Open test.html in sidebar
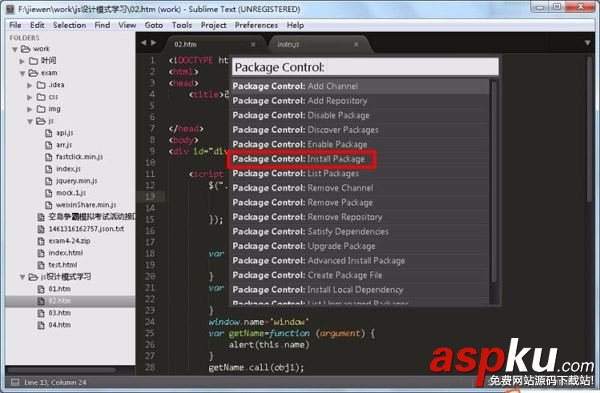 [x=62, y=265]
